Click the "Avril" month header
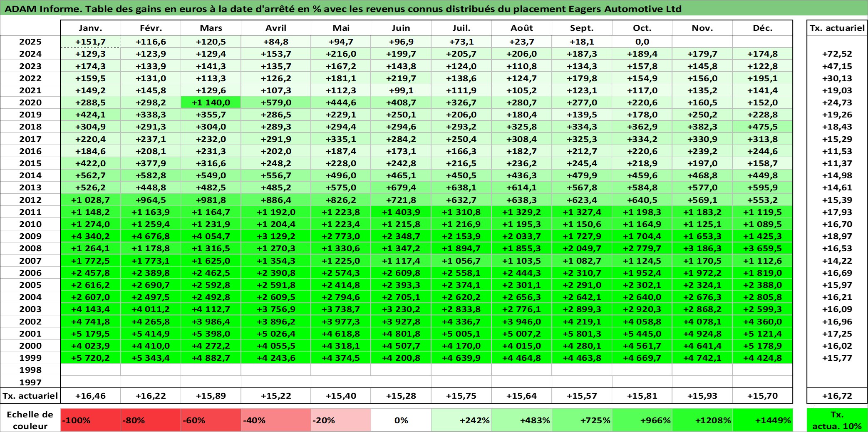The width and height of the screenshot is (868, 432). (x=276, y=28)
